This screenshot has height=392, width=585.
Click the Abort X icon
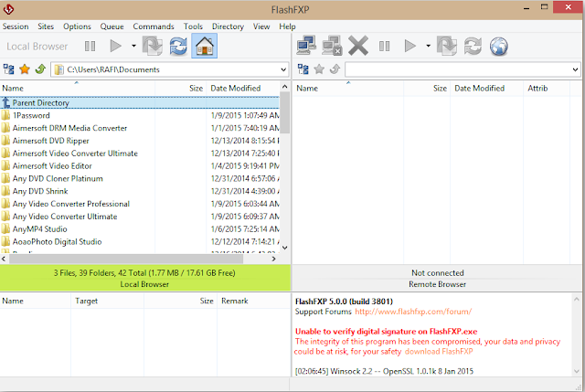(358, 46)
